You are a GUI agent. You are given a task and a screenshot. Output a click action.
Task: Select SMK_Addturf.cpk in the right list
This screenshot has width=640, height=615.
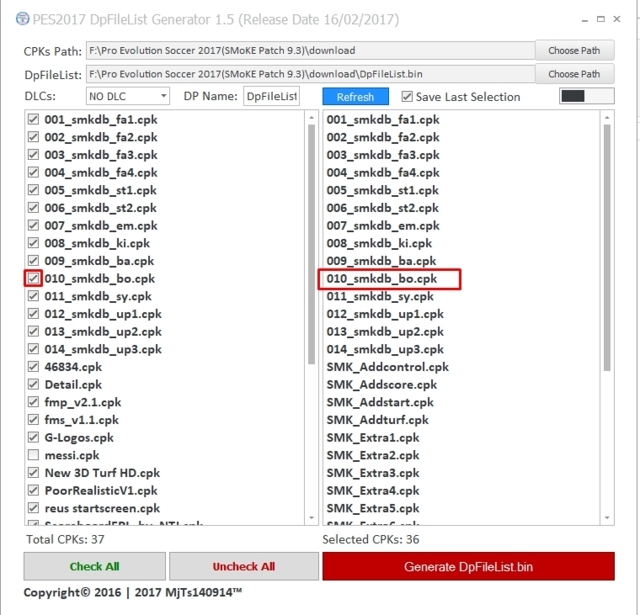[378, 420]
